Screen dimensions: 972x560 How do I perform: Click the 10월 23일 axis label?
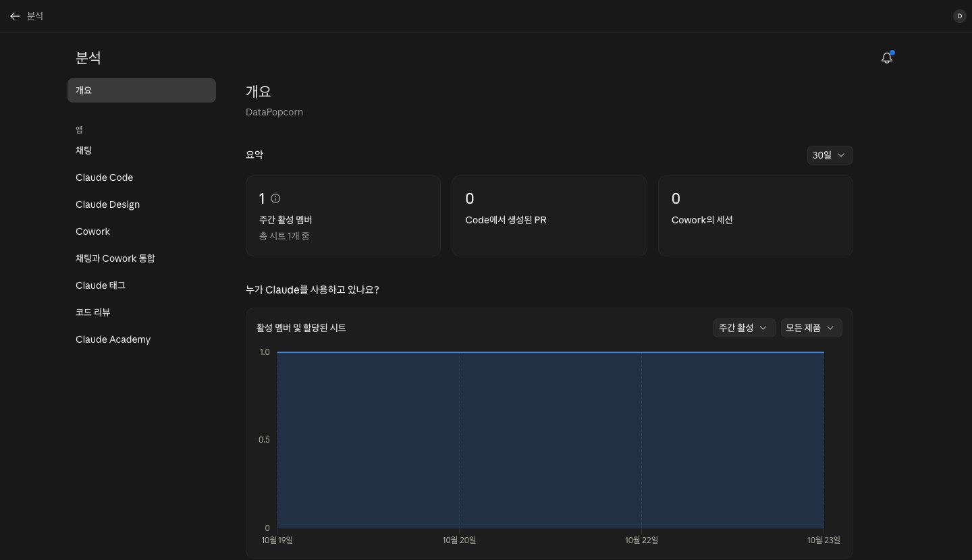tap(823, 540)
